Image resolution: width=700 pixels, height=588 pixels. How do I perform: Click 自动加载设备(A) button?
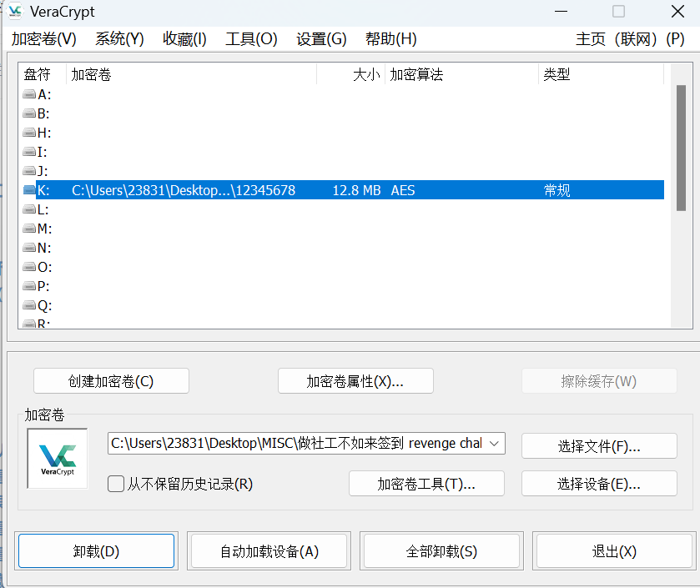pyautogui.click(x=269, y=551)
